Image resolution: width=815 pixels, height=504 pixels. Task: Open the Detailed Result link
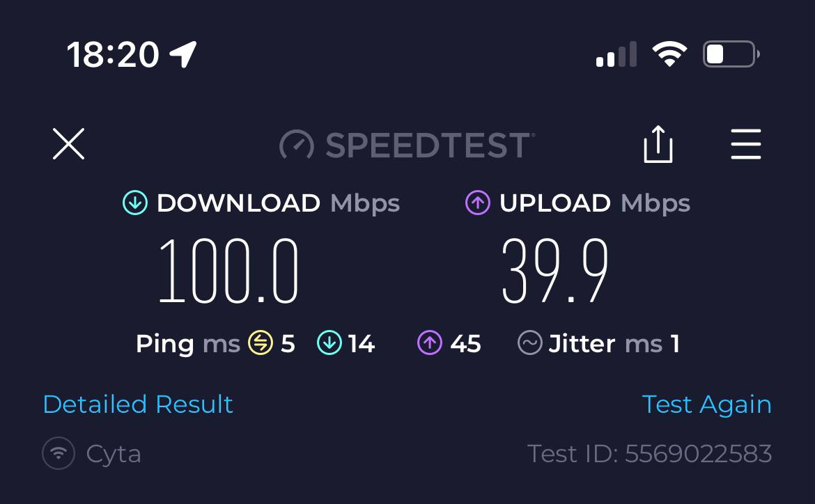(138, 404)
